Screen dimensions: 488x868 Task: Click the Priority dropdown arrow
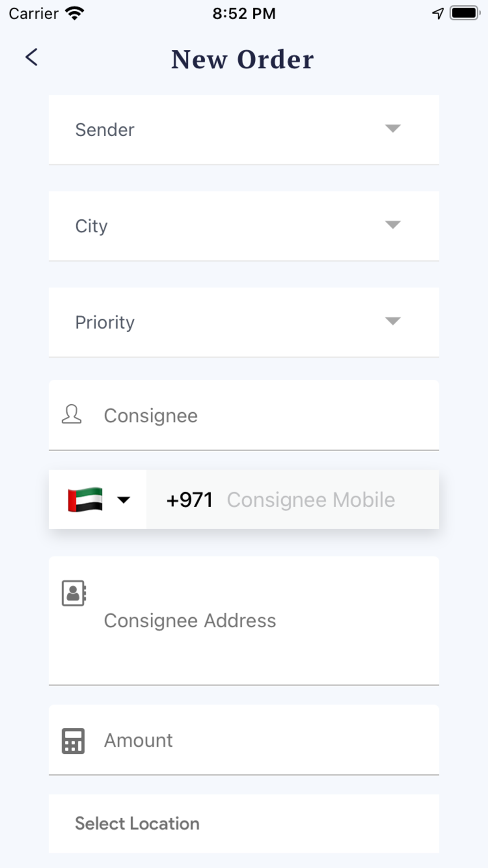click(x=393, y=321)
